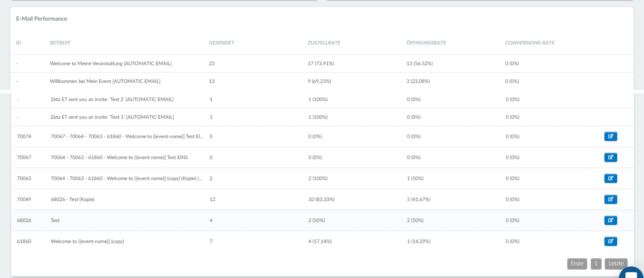
Task: Click delivery rate '9 (69,23%)'
Action: point(319,81)
